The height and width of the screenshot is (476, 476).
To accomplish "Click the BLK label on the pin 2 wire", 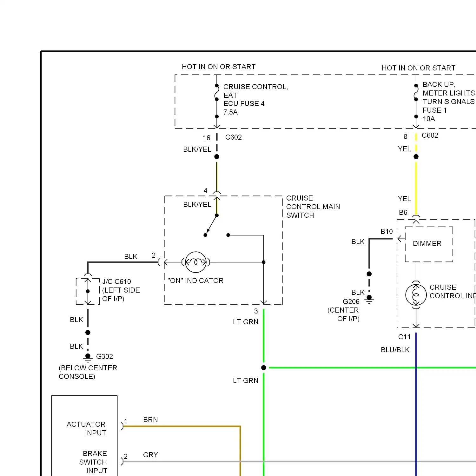I will (x=131, y=256).
